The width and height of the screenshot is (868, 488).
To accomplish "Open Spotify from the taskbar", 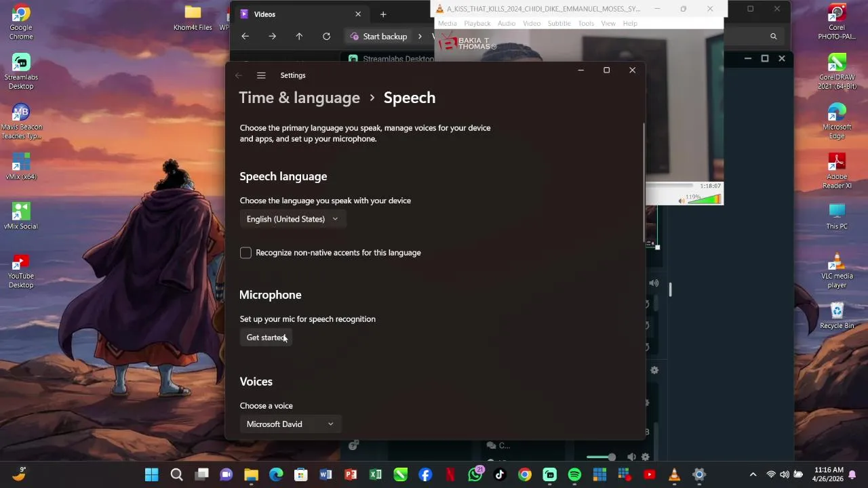I will coord(574,474).
